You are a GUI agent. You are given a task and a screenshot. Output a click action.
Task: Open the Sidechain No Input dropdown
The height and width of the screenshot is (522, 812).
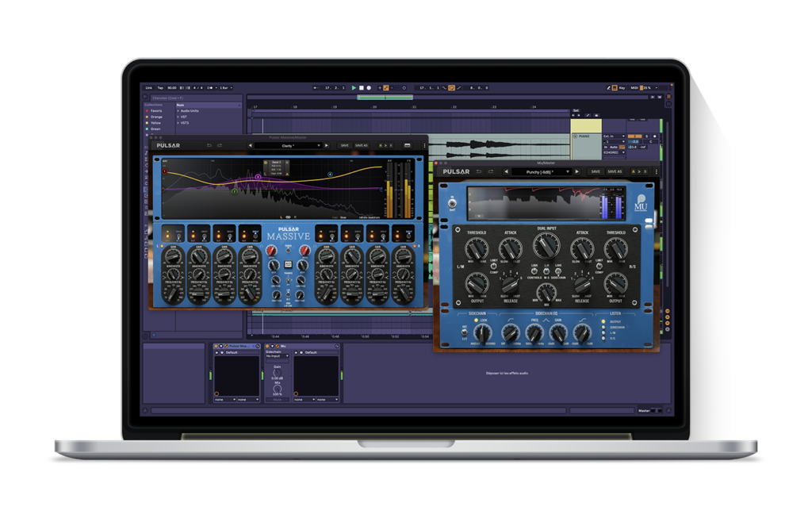(x=277, y=355)
